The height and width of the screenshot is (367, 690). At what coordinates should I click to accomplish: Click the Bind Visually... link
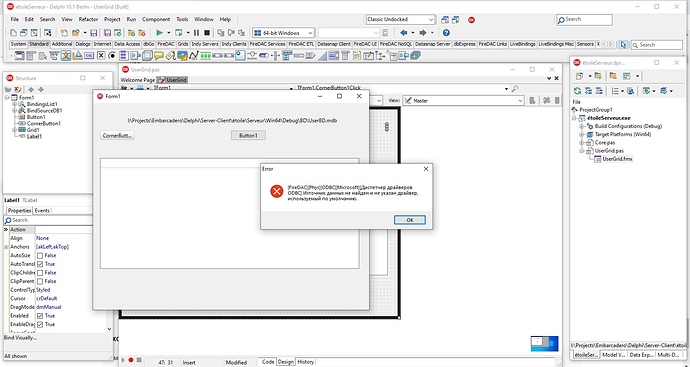tap(21, 338)
